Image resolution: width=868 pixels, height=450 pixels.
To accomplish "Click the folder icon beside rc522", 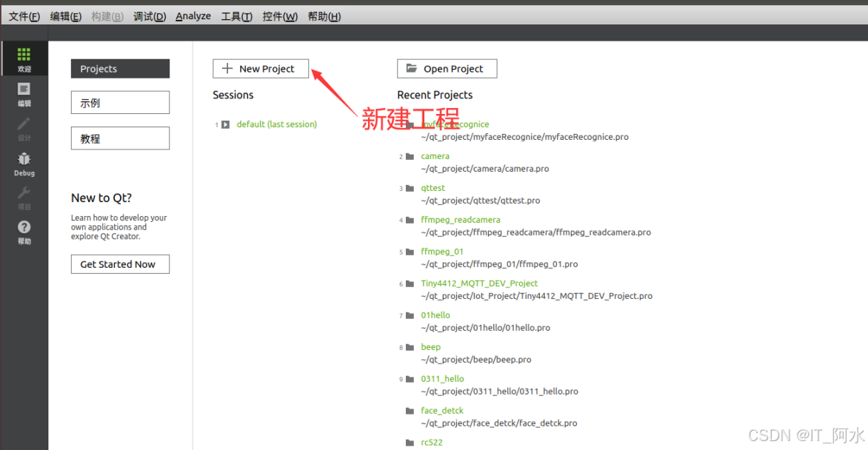I will (410, 443).
